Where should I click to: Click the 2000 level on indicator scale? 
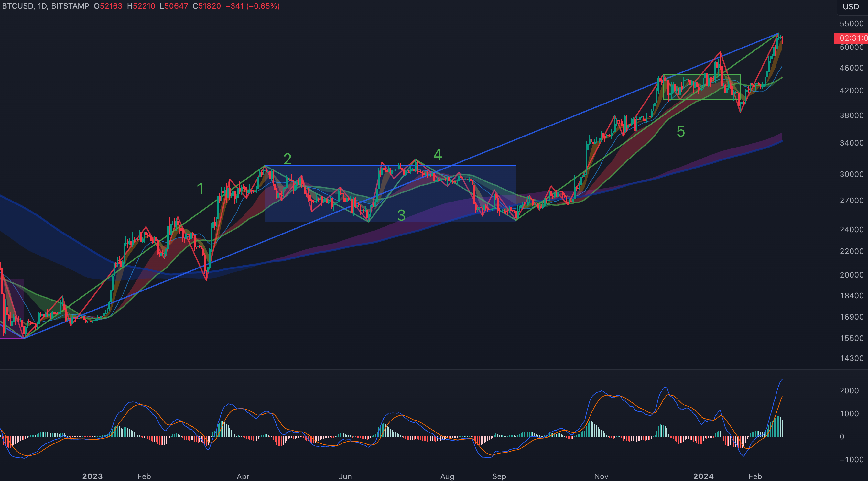(849, 391)
